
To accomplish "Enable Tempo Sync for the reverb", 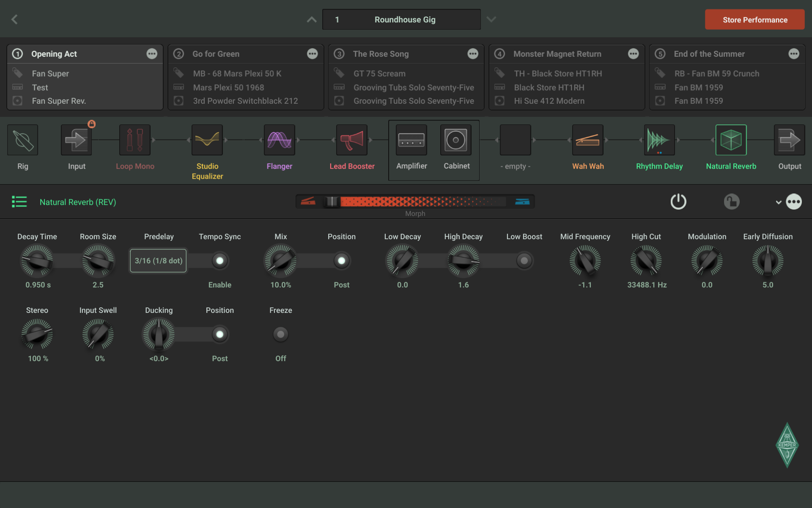I will coord(219,260).
